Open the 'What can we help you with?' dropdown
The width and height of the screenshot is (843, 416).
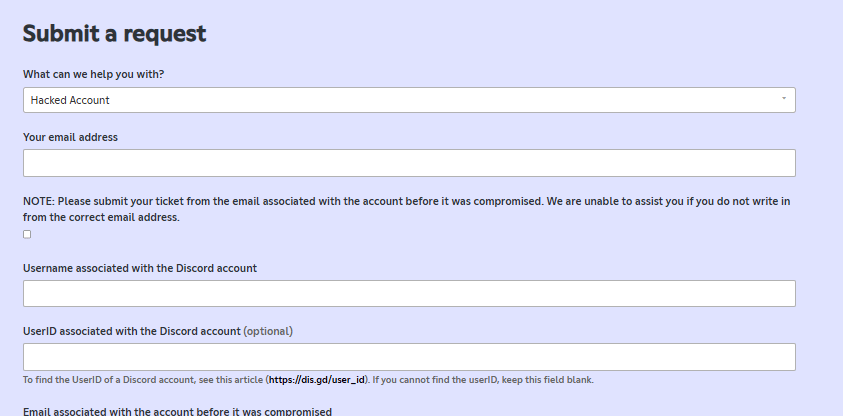pyautogui.click(x=408, y=100)
